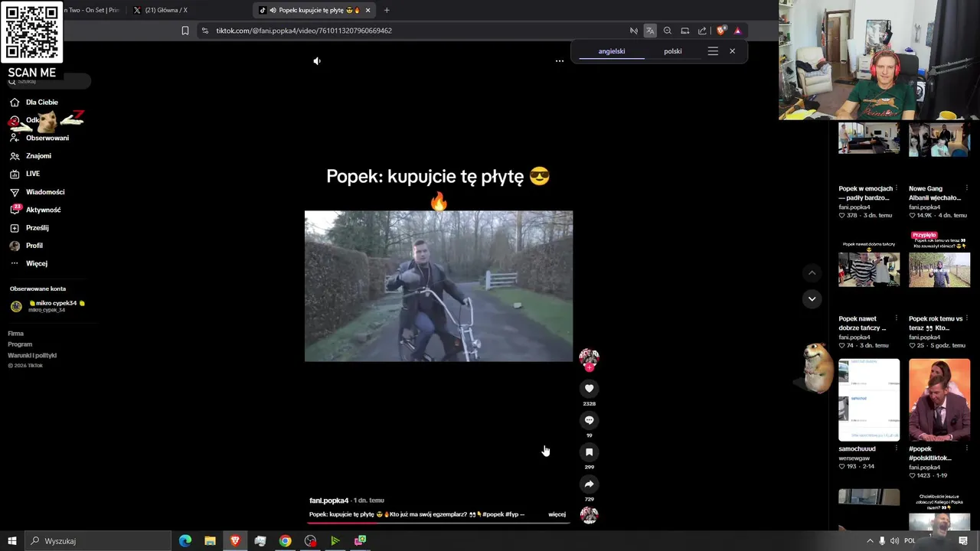Viewport: 980px width, 551px height.
Task: Open the comments bubble icon
Action: click(x=589, y=420)
